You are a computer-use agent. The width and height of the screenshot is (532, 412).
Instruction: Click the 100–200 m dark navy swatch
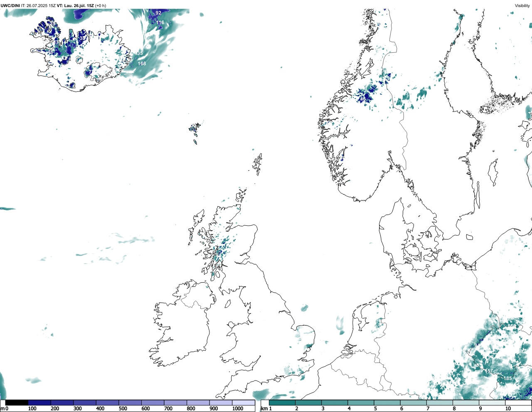tap(39, 402)
